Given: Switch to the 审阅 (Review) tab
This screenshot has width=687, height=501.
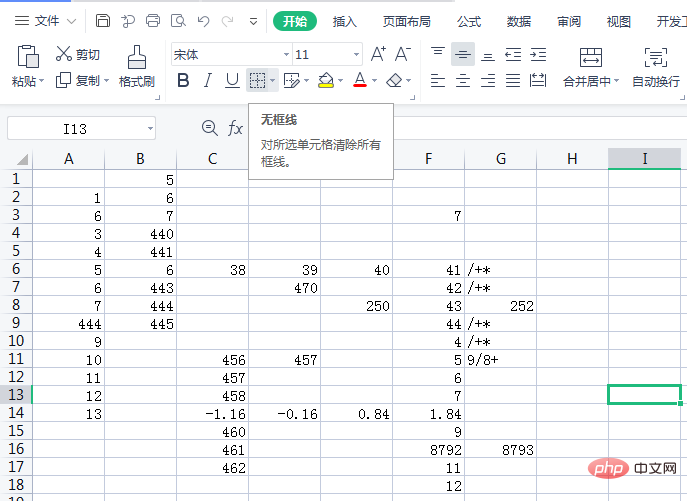Looking at the screenshot, I should [x=569, y=21].
